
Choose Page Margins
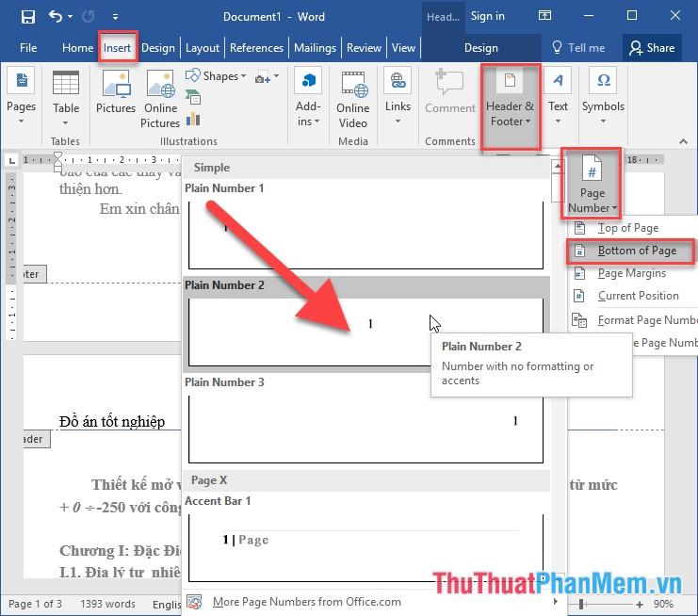[633, 273]
